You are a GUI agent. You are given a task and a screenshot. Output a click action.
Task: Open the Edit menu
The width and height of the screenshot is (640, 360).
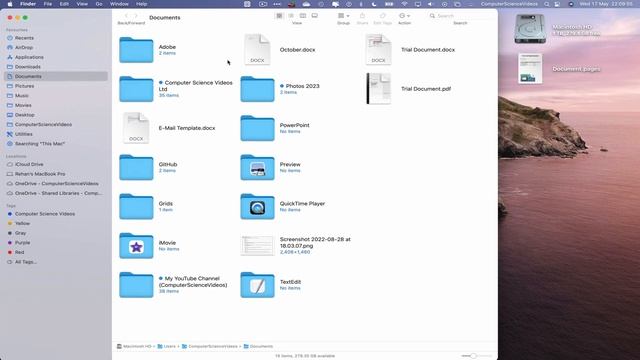[64, 4]
